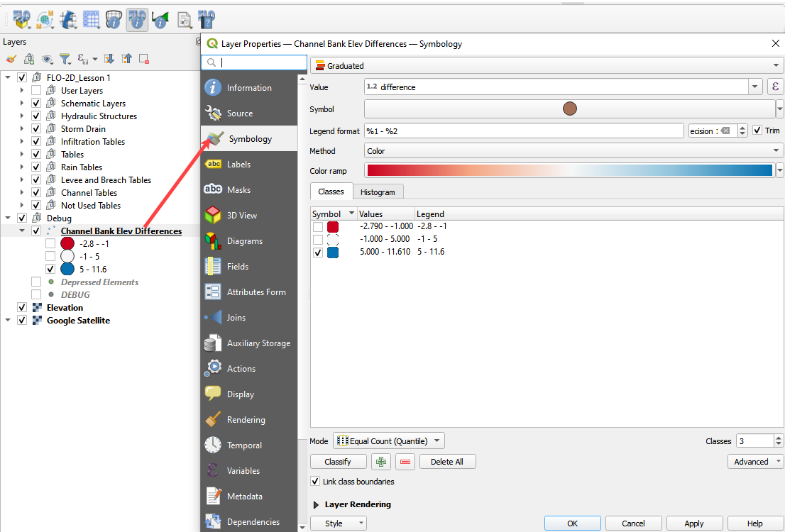
Task: Open the 3D View section
Action: coord(241,216)
